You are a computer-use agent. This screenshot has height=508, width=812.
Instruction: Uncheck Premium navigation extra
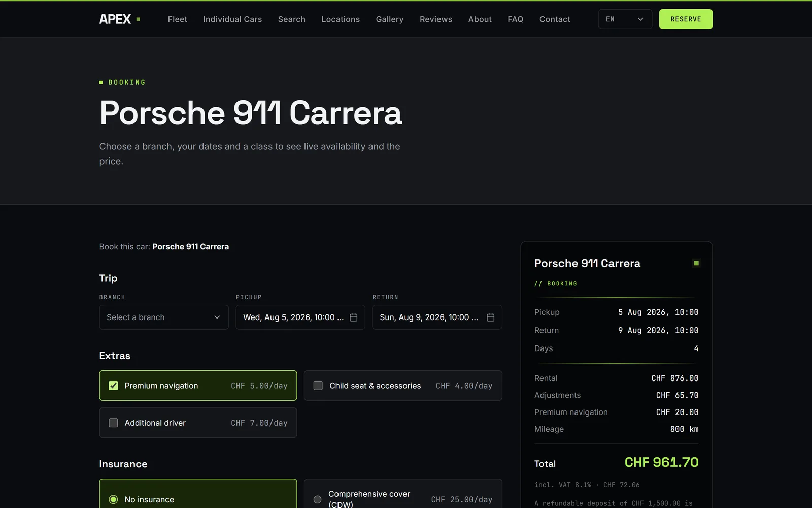[x=113, y=386]
